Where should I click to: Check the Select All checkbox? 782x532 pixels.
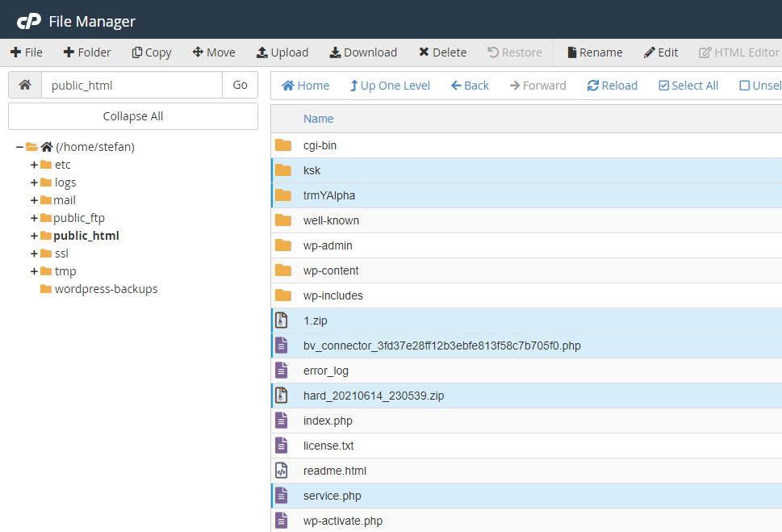[x=664, y=86]
